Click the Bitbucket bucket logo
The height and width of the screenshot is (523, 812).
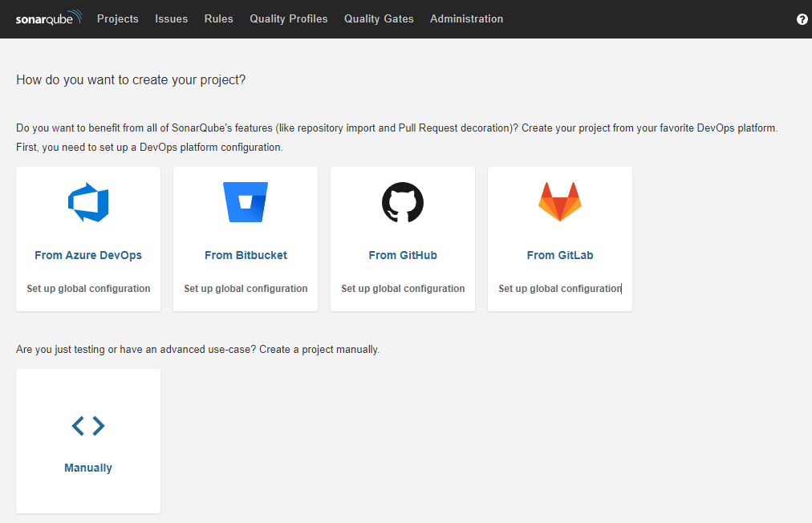pyautogui.click(x=246, y=202)
